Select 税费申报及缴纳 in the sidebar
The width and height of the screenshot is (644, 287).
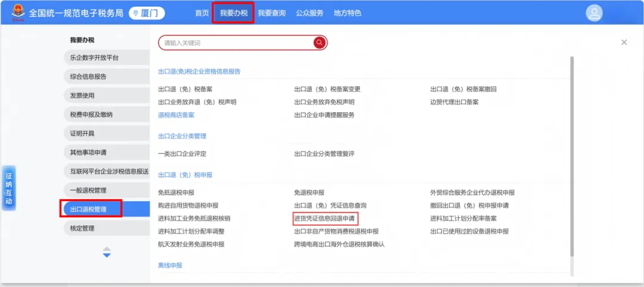click(x=107, y=115)
